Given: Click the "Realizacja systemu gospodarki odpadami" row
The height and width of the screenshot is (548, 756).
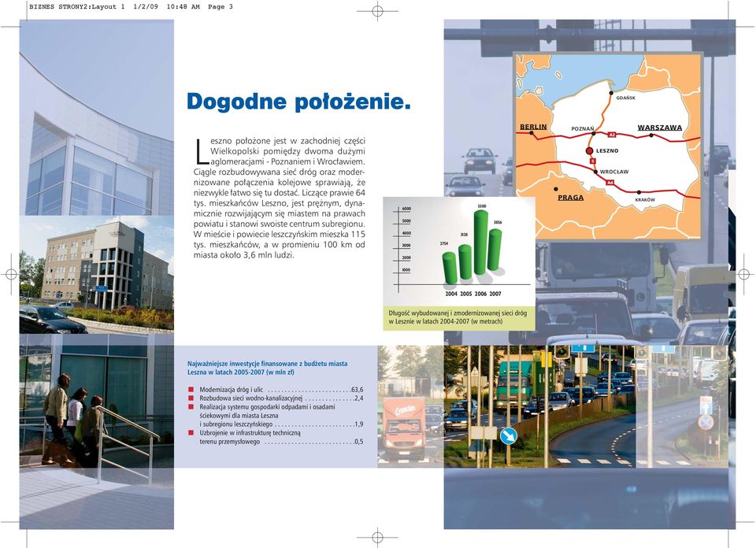Looking at the screenshot, I should (x=276, y=416).
